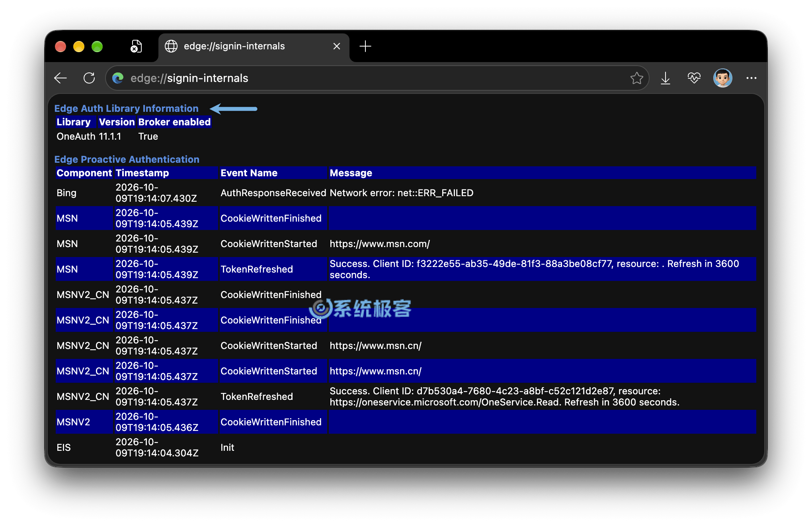Focus the address bar URL field
This screenshot has height=526, width=812.
(x=377, y=78)
